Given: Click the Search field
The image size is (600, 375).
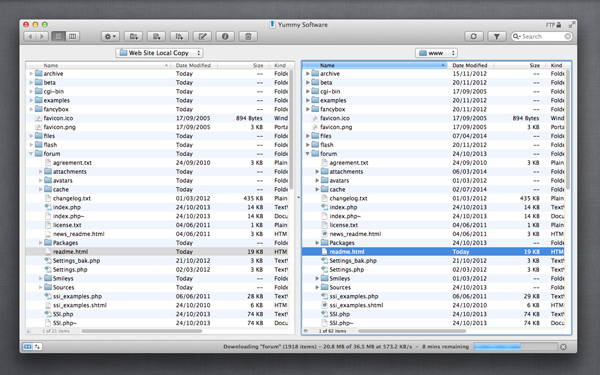Looking at the screenshot, I should coord(541,36).
